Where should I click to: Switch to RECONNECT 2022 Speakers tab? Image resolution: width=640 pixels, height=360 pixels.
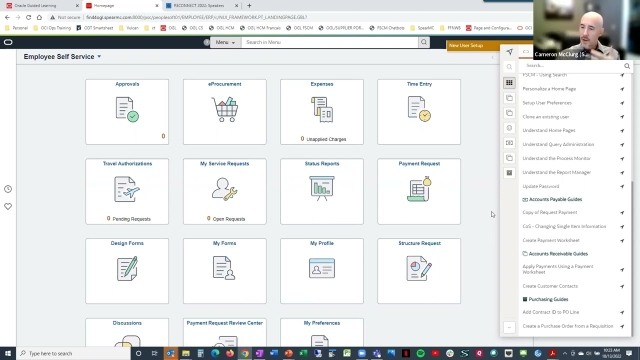[x=202, y=6]
